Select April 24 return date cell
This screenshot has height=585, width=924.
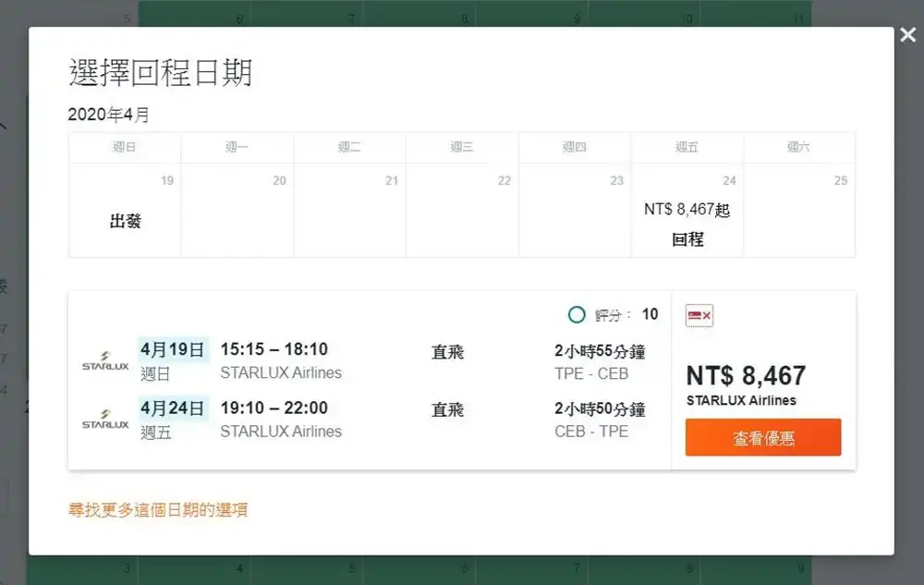(x=687, y=210)
